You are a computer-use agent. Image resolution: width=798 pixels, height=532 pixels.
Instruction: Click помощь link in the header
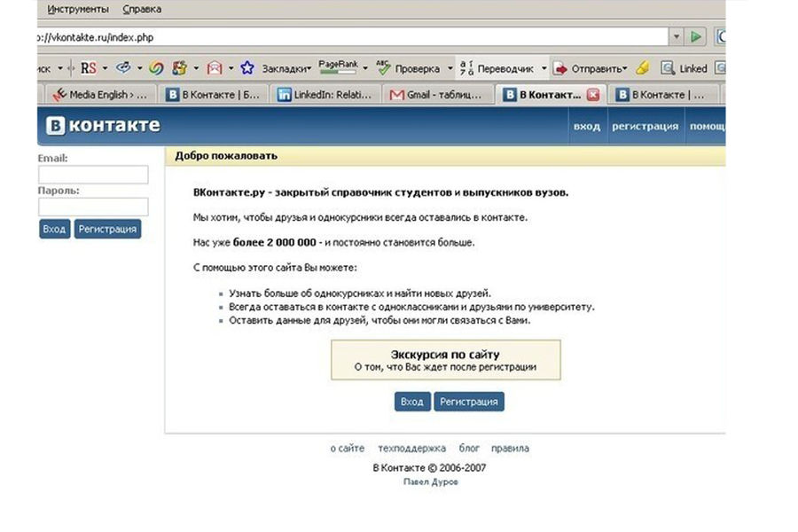(x=708, y=126)
